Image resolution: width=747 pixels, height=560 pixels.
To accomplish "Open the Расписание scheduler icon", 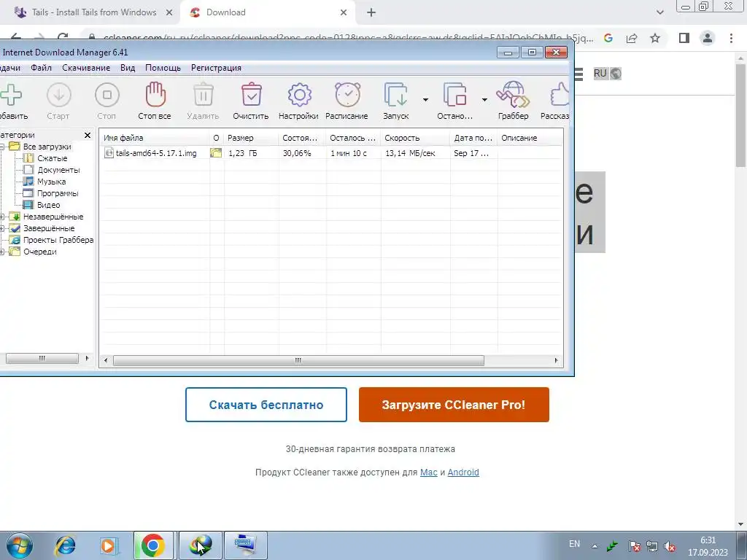I will [348, 94].
